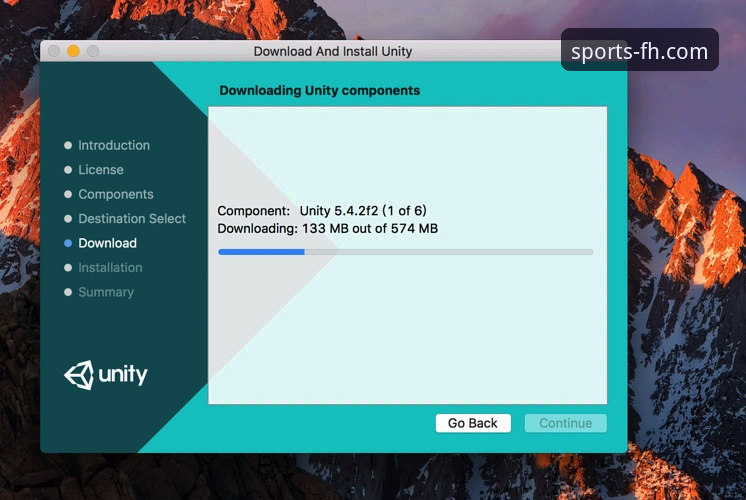The height and width of the screenshot is (500, 746).
Task: Click the grayed-out zoom window button
Action: (93, 51)
